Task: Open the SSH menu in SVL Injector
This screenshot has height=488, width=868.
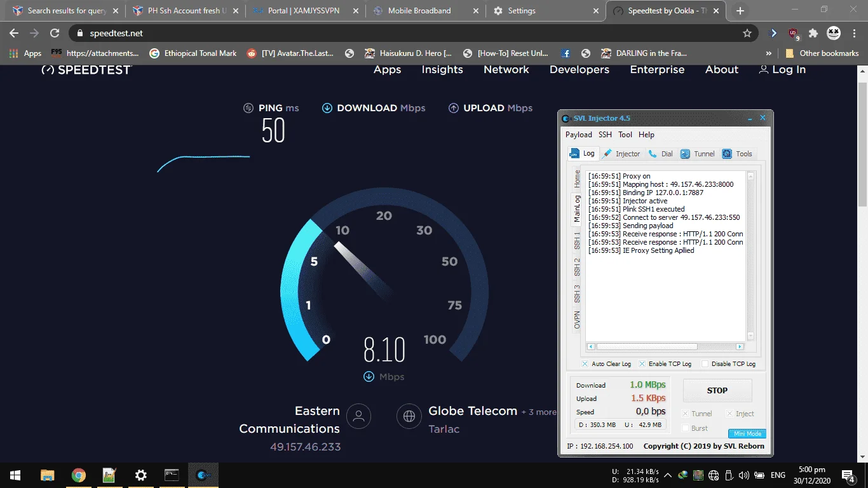Action: [605, 135]
